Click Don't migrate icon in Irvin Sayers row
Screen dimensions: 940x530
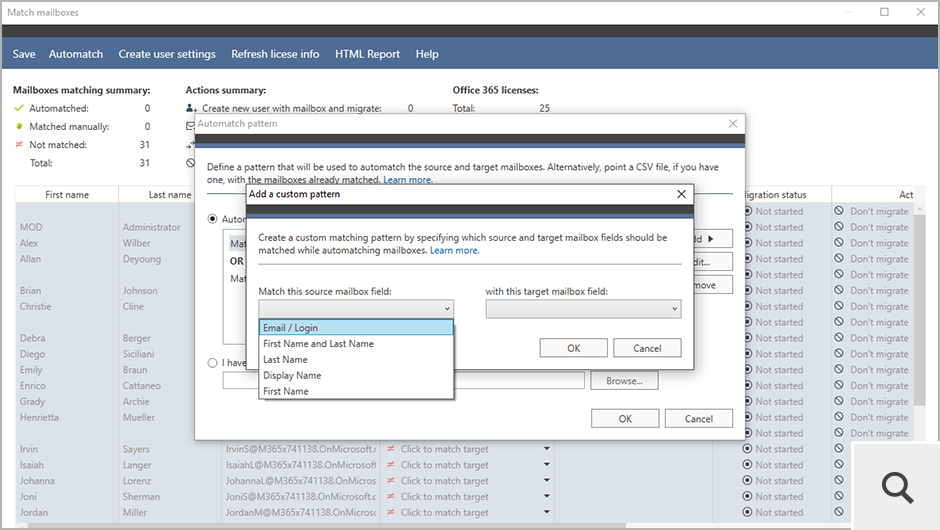(839, 448)
